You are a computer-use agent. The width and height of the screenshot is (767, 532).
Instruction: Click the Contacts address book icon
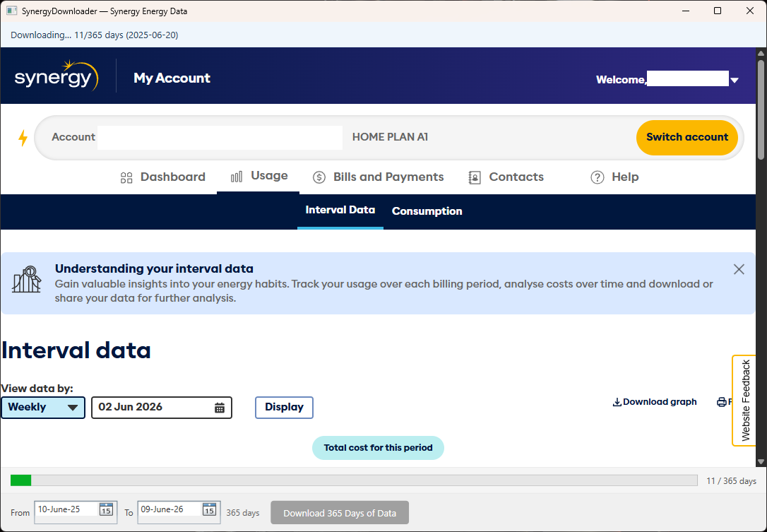475,177
